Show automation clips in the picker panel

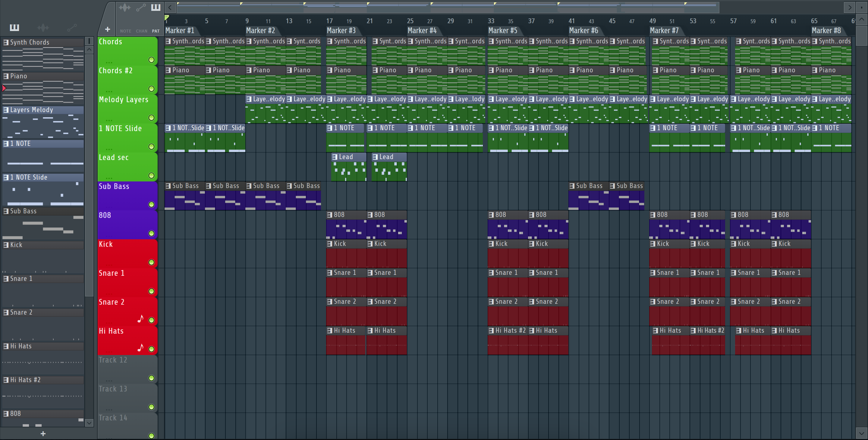(x=71, y=27)
